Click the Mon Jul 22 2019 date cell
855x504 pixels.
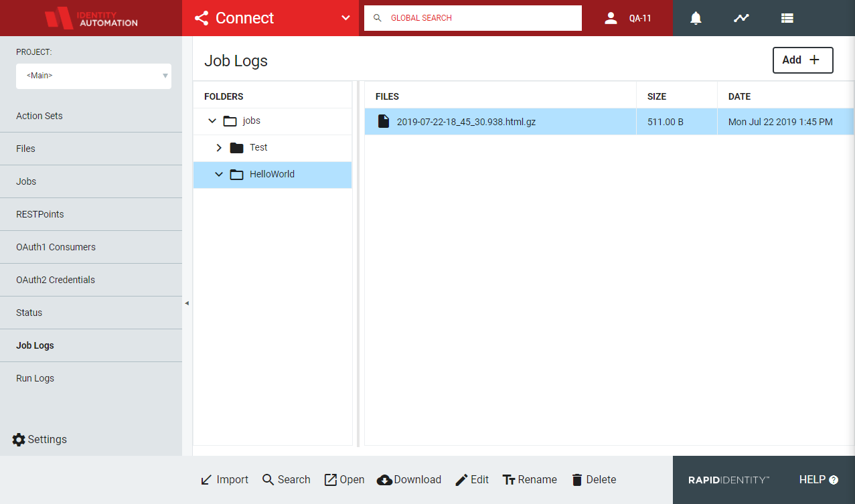coord(786,122)
